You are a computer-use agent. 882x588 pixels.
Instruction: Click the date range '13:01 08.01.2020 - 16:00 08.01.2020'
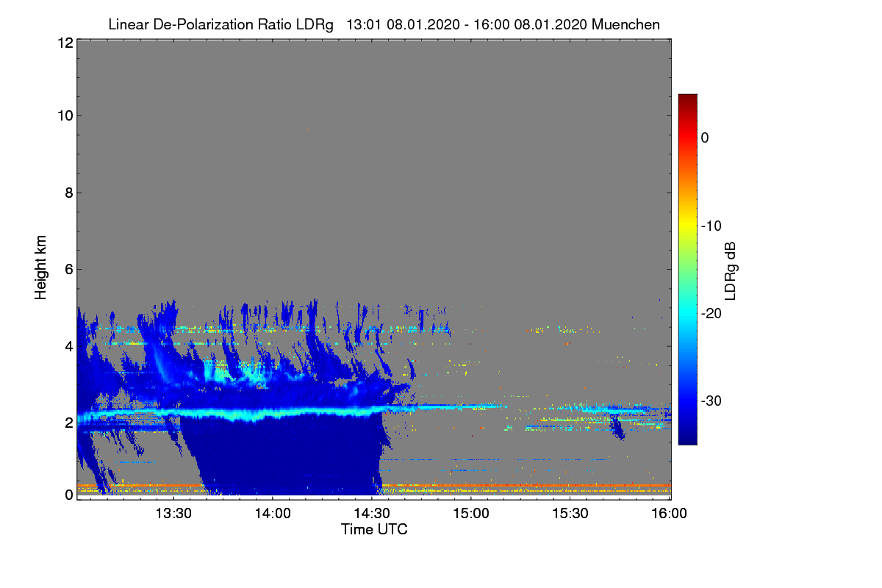click(466, 25)
